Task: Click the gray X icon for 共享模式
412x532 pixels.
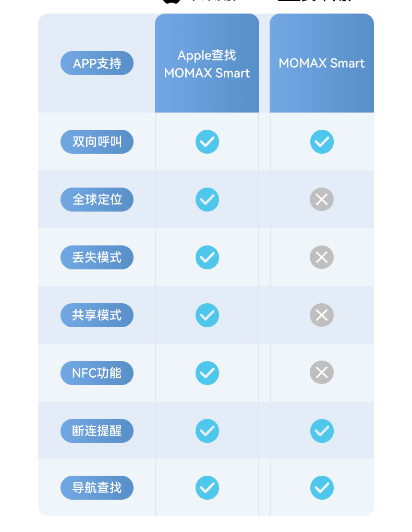Action: [x=322, y=315]
